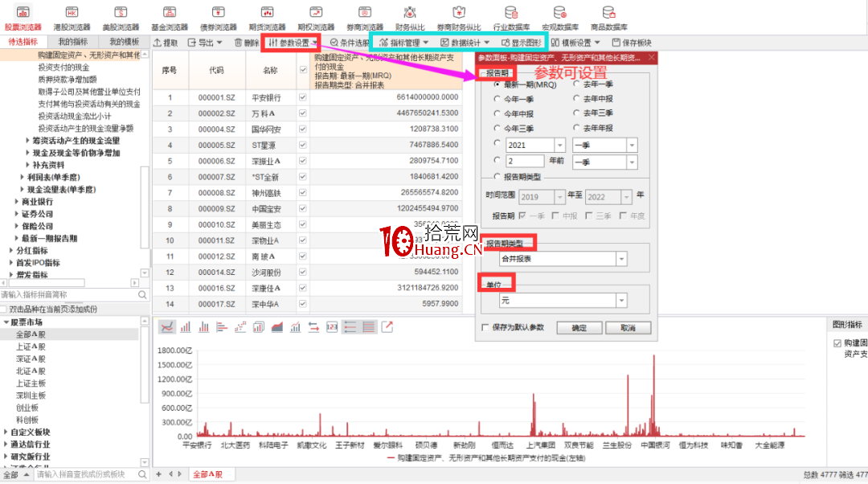The width and height of the screenshot is (868, 484).
Task: Click the 显示图形 button
Action: (522, 43)
